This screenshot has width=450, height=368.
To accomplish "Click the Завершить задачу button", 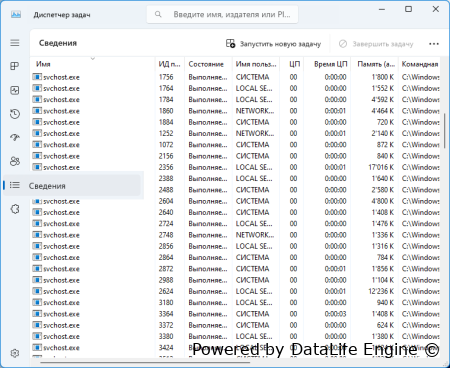I will [376, 44].
